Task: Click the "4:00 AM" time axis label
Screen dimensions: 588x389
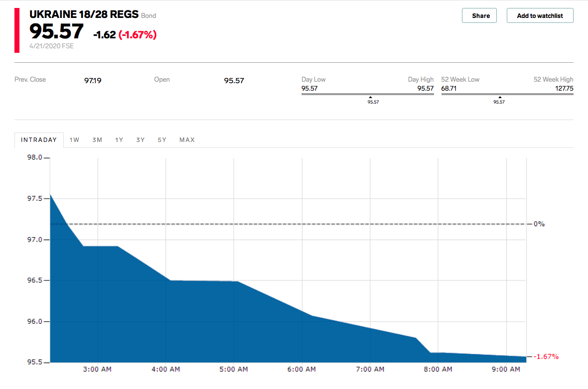Action: coord(166,369)
